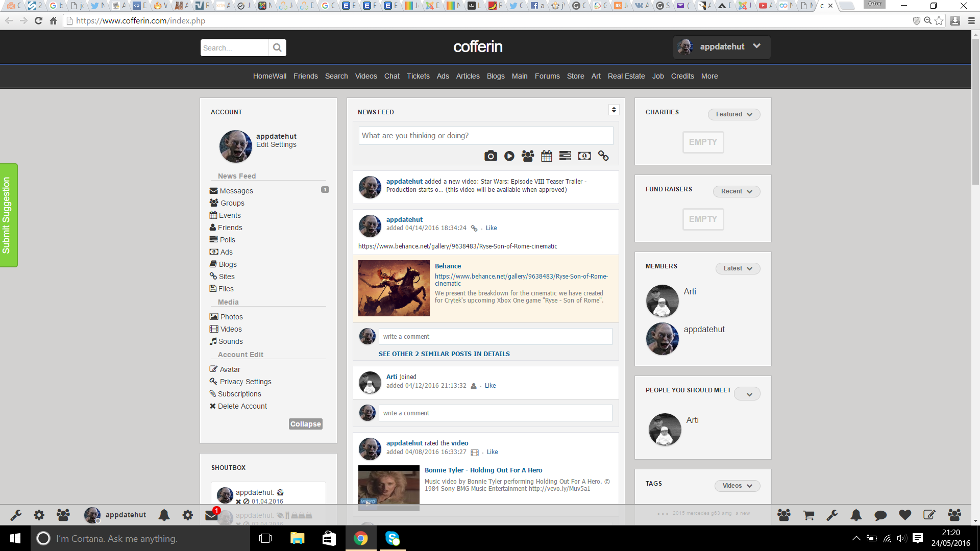980x551 pixels.
Task: Like the Arti joined post
Action: pos(490,386)
